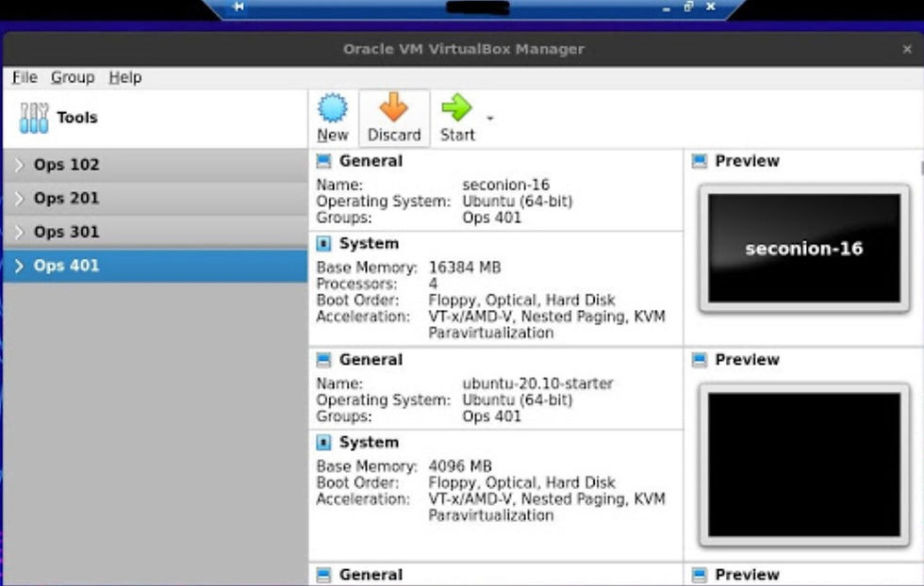The image size is (924, 586).
Task: Click the 16384 MB base memory value
Action: click(x=464, y=268)
